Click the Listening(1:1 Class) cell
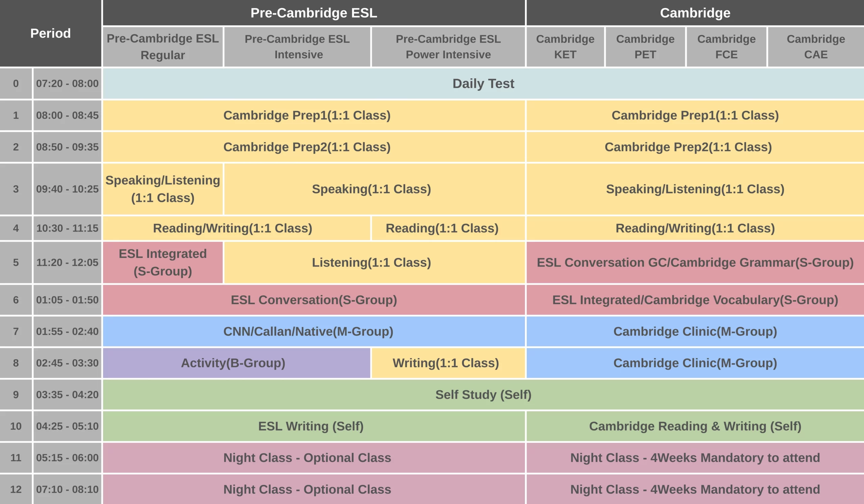This screenshot has width=864, height=504. click(371, 263)
